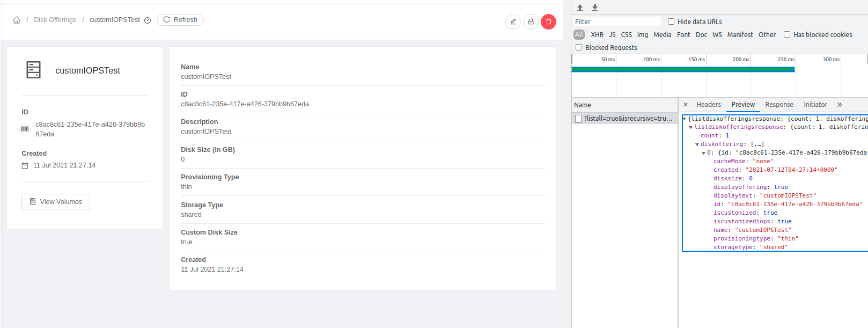Image resolution: width=868 pixels, height=328 pixels.
Task: Click the update access lock icon
Action: 531,21
